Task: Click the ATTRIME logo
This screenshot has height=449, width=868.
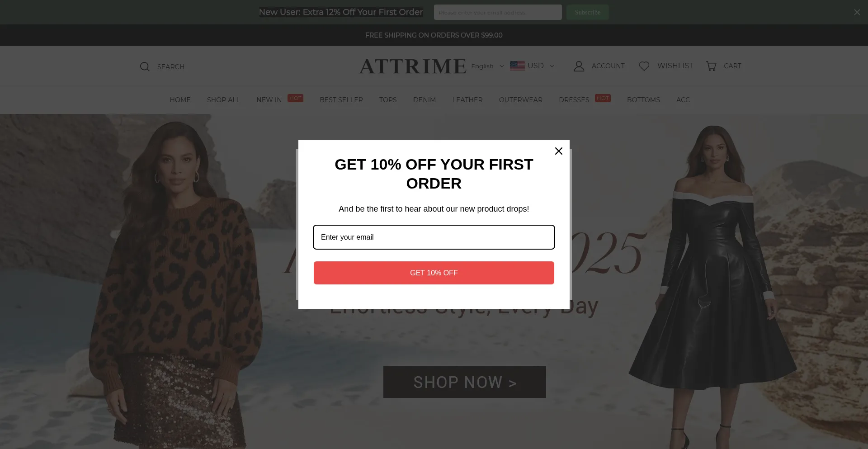Action: pyautogui.click(x=413, y=66)
